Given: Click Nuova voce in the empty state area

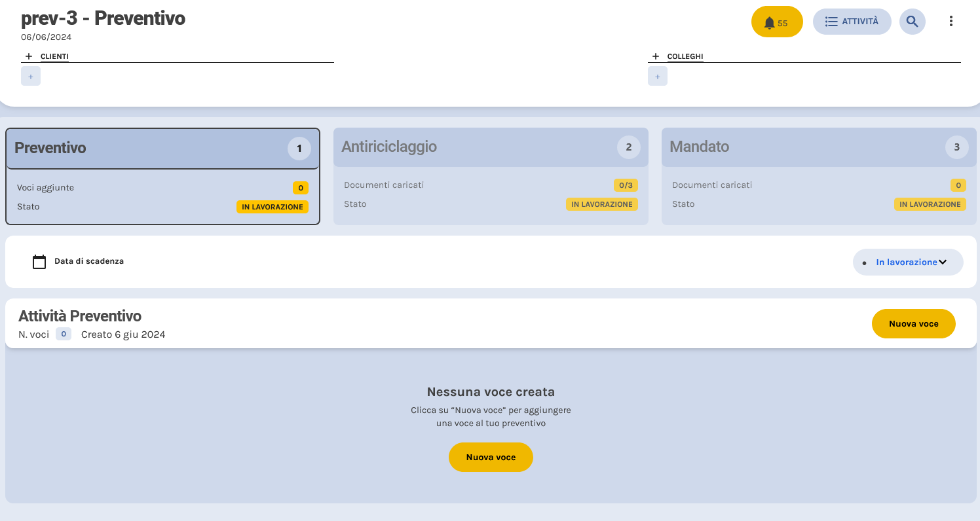Looking at the screenshot, I should (491, 457).
